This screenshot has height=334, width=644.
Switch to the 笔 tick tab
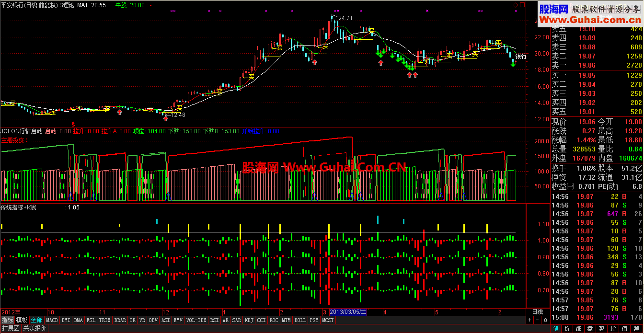(556, 329)
